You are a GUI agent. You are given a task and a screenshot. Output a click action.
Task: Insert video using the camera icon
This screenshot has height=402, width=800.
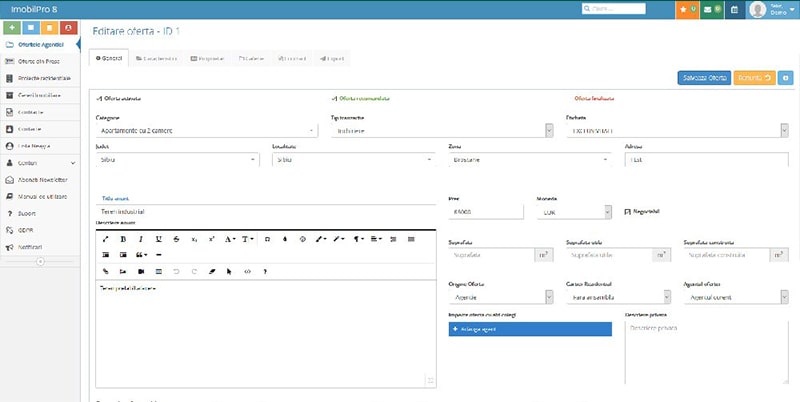pyautogui.click(x=141, y=271)
